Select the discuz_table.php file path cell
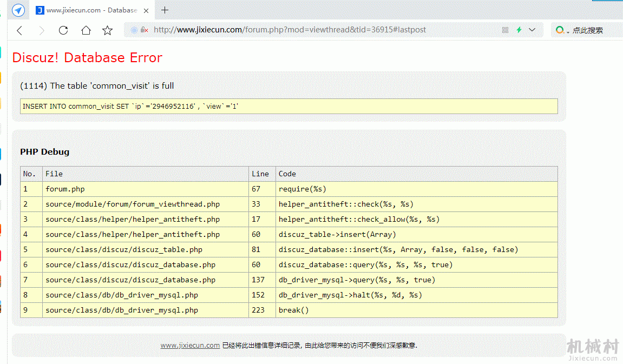Image resolution: width=623 pixels, height=364 pixels. tap(146, 249)
